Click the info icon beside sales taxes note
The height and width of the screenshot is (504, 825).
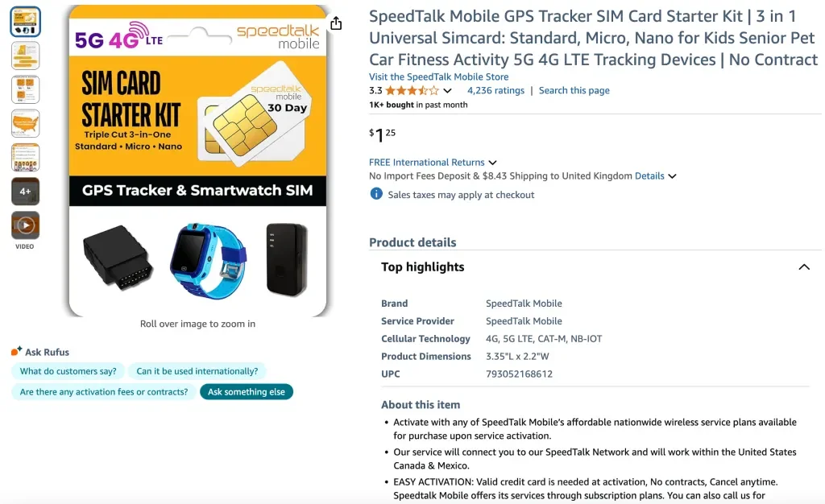[375, 194]
